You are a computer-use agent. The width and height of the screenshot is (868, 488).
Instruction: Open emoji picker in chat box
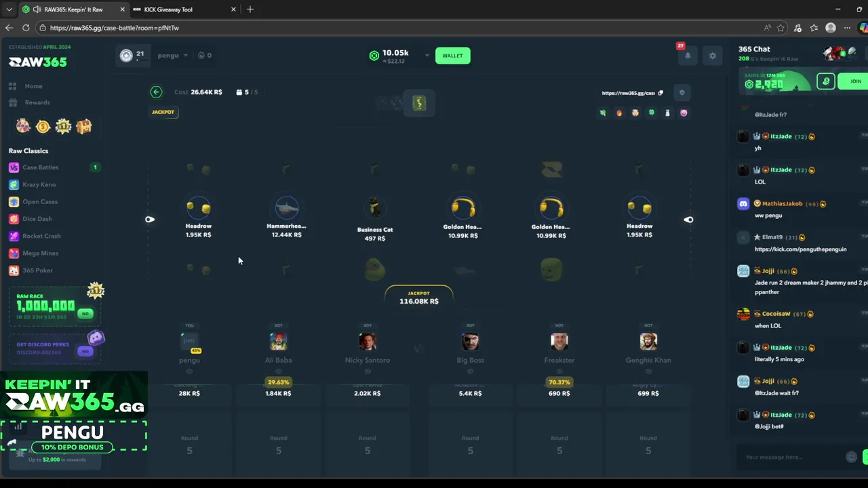click(x=852, y=457)
